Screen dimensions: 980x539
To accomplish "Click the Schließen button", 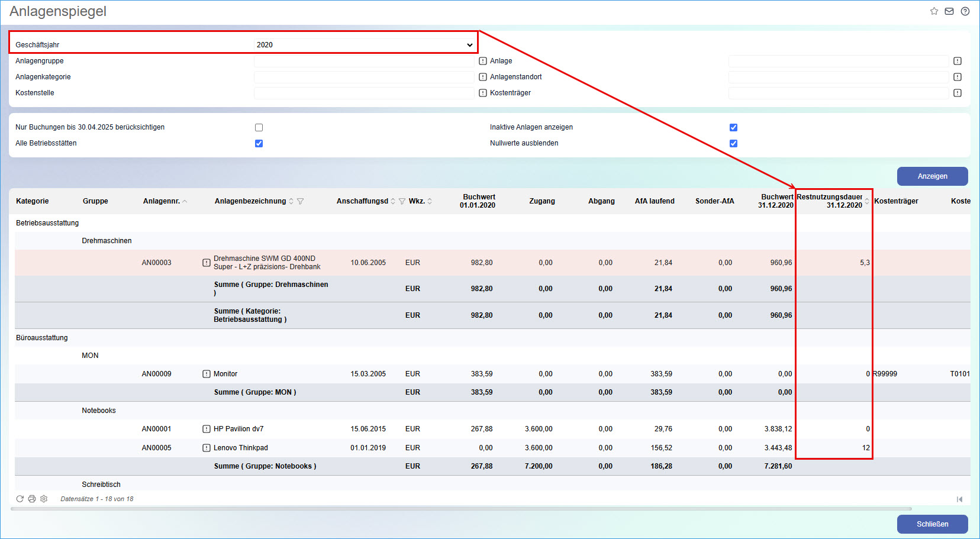I will pyautogui.click(x=932, y=524).
